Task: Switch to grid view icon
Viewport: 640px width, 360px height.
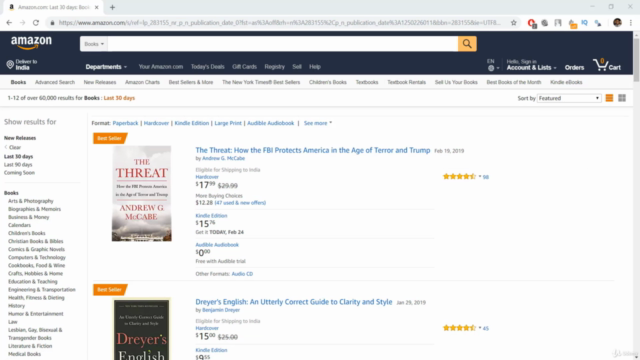Action: [x=622, y=98]
